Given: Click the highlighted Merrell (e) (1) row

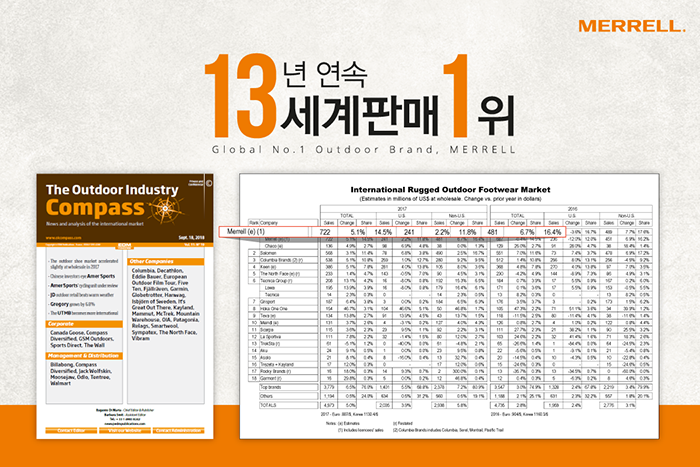Looking at the screenshot, I should [x=392, y=232].
